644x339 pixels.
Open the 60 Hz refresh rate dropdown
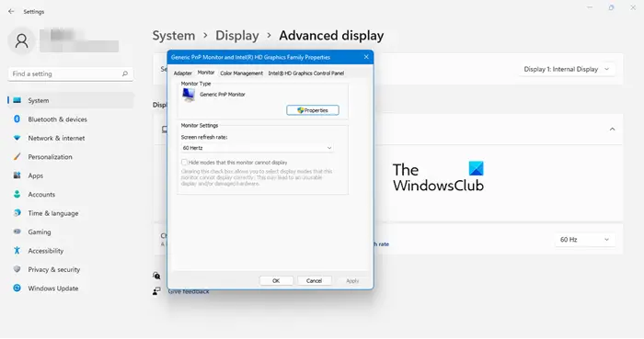584,240
